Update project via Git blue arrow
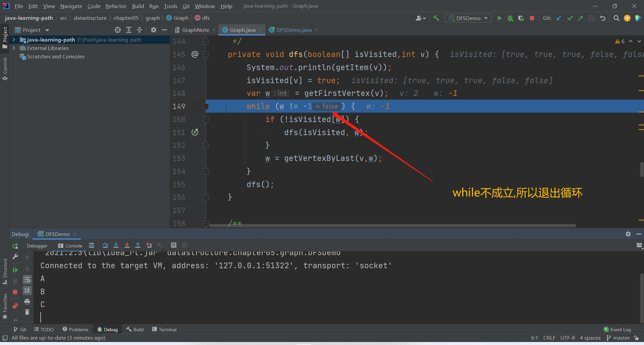 coord(559,18)
